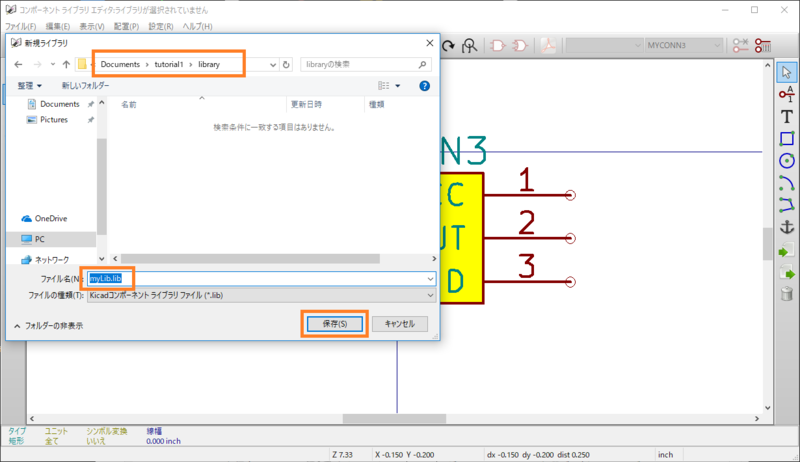Go back in the file dialog

(18, 64)
